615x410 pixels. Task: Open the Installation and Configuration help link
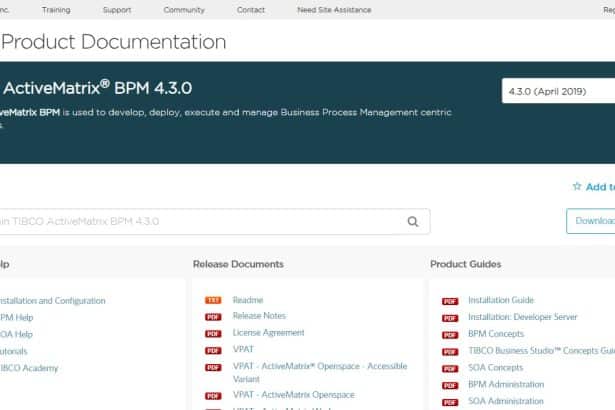pyautogui.click(x=53, y=301)
